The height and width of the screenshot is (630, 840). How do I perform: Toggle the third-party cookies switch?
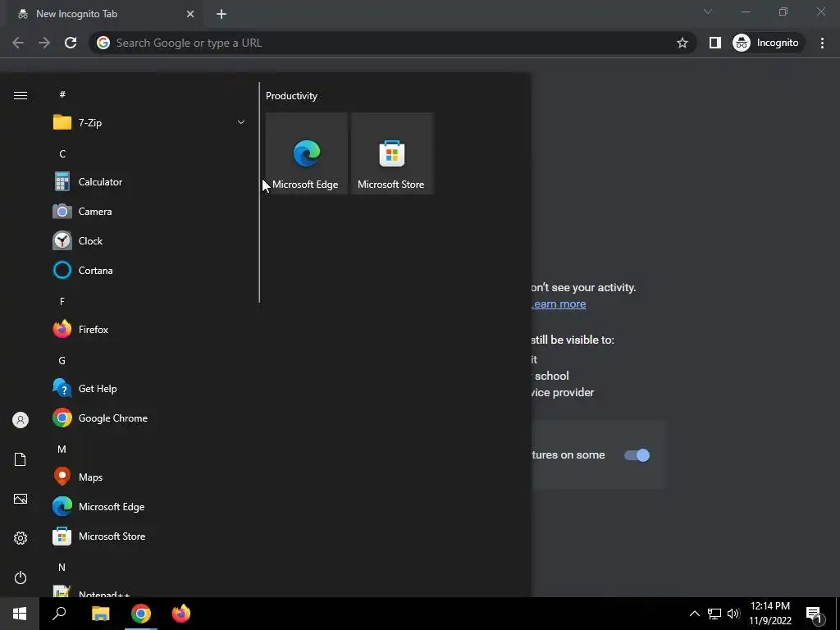[x=637, y=455]
